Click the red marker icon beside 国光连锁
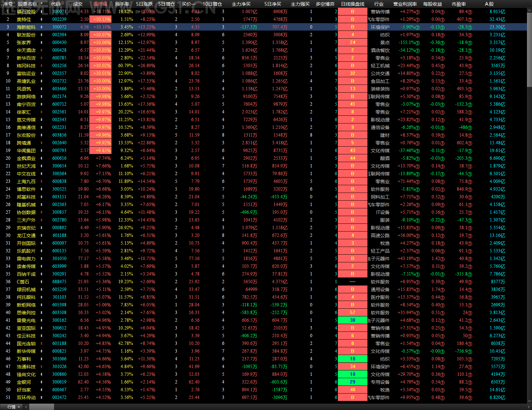532x410 pixels. [42, 344]
